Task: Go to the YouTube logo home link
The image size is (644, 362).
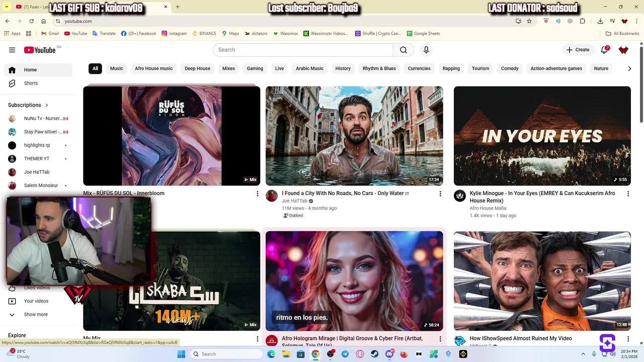Action: pos(40,50)
